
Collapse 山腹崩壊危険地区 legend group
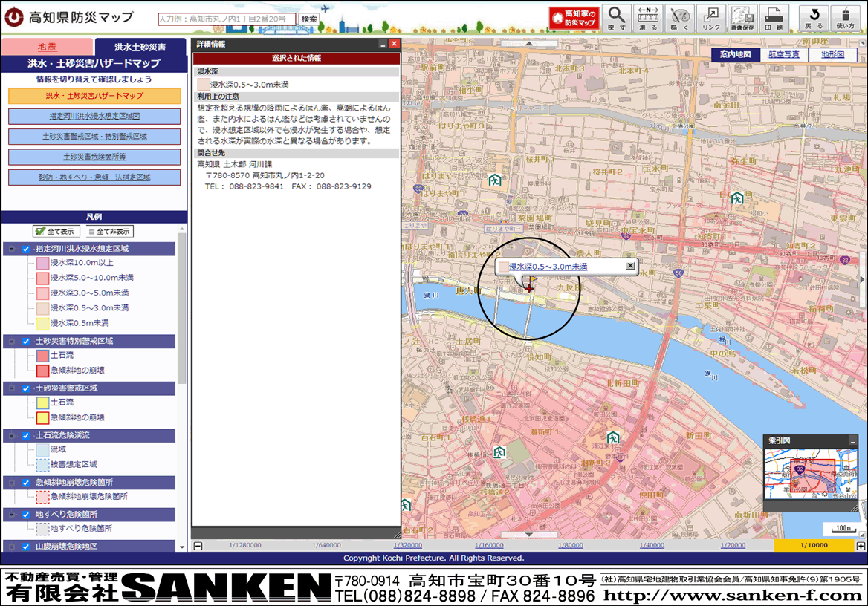point(12,547)
